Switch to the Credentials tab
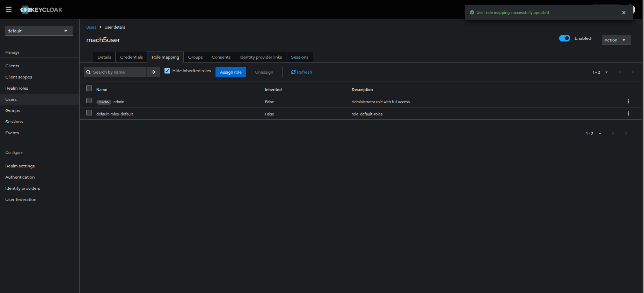644x293 pixels. point(131,57)
